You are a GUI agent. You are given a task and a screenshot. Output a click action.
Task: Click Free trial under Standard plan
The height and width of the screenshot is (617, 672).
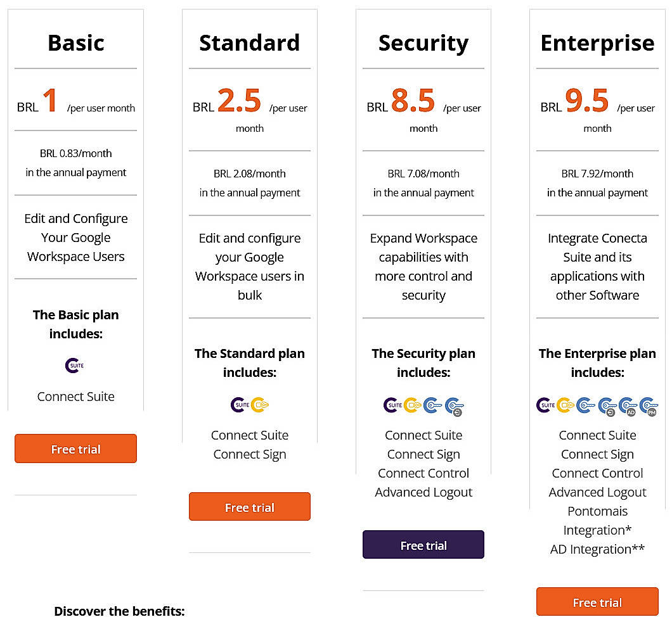249,507
